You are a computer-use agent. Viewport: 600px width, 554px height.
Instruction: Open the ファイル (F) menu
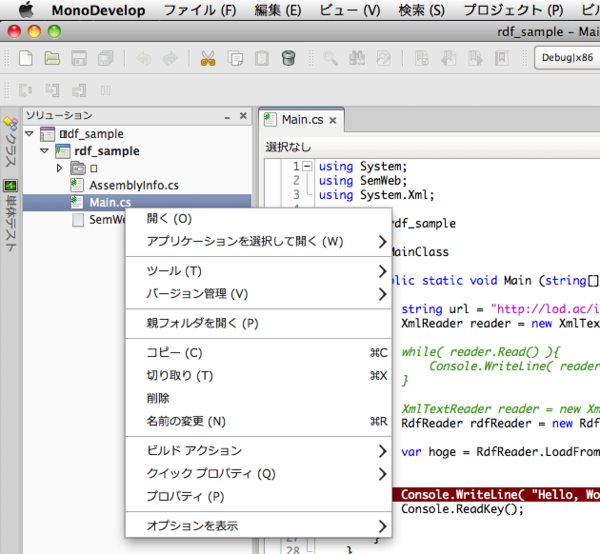tap(200, 10)
